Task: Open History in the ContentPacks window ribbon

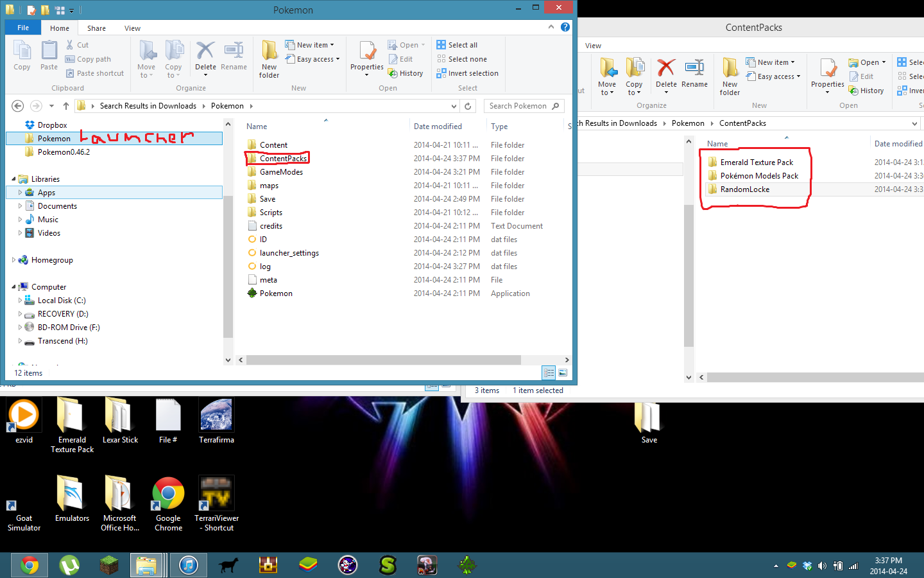Action: click(866, 91)
